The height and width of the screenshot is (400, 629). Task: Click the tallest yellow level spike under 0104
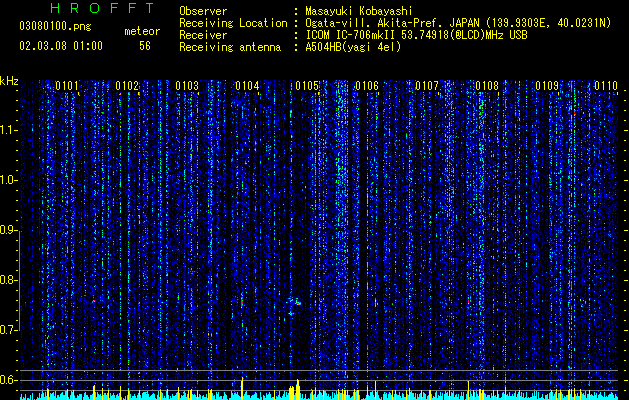coord(242,388)
